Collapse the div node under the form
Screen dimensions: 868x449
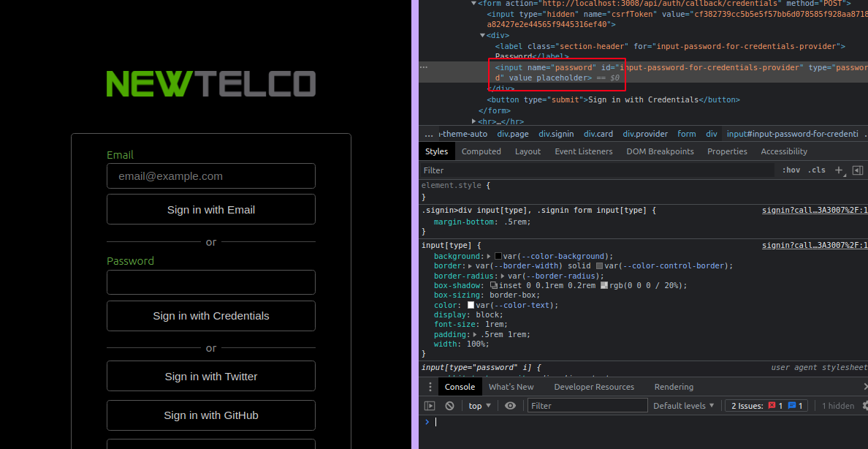[x=482, y=36]
